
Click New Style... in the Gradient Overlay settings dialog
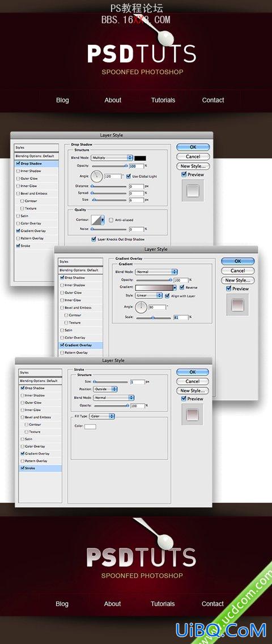pos(237,280)
